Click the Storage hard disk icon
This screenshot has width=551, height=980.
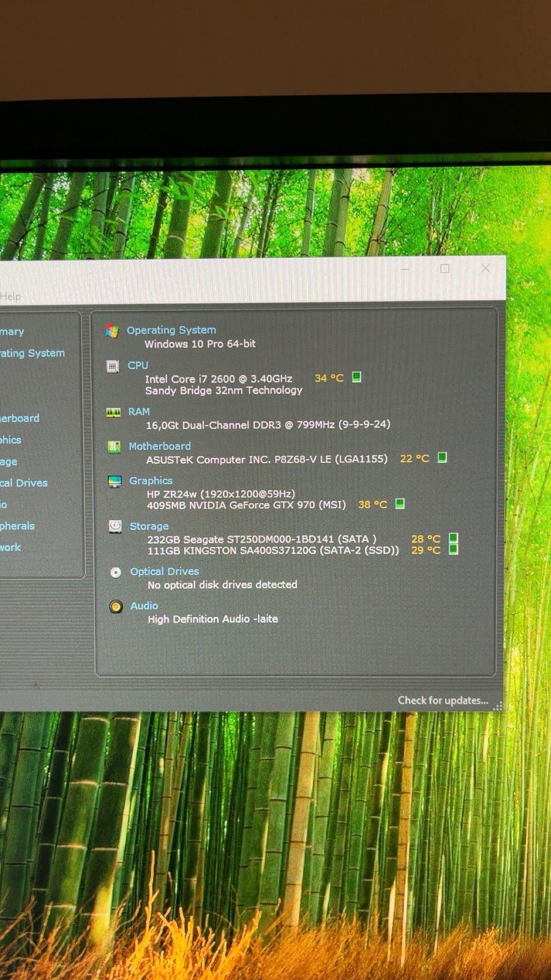tap(115, 526)
